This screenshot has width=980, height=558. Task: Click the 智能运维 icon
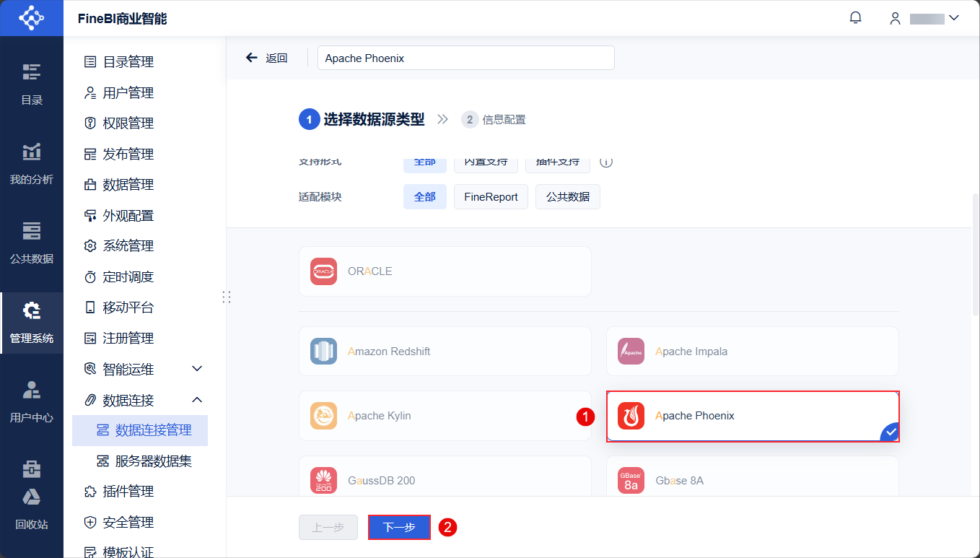(90, 369)
